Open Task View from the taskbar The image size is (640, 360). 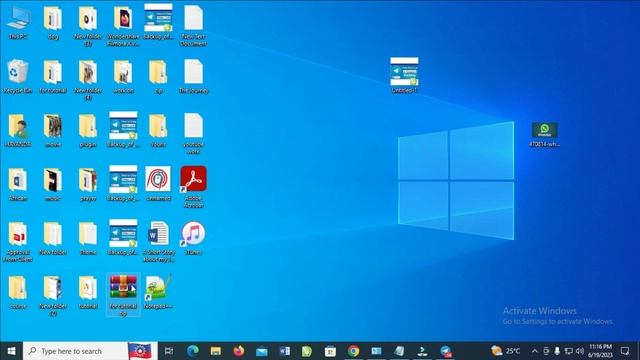tap(169, 351)
